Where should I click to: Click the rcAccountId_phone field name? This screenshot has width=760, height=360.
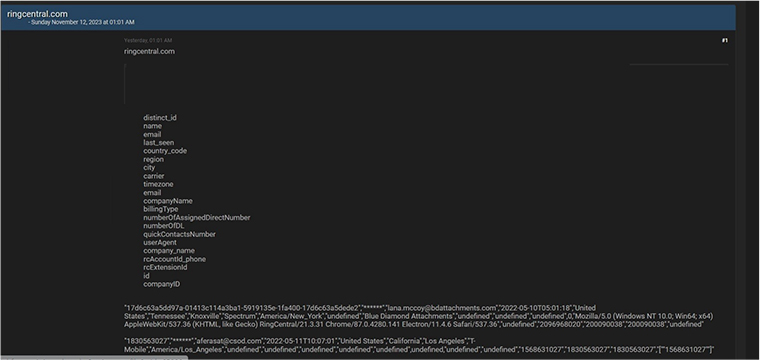[174, 259]
